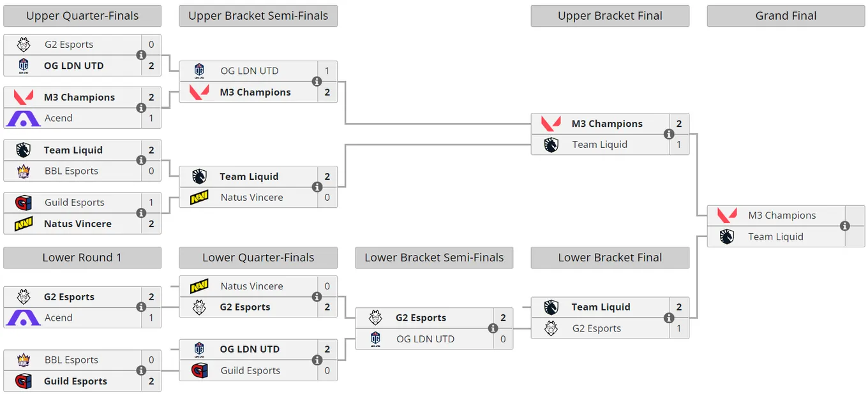This screenshot has height=394, width=868.
Task: Click Guild Esports logo in Lower Quarter-Finals
Action: [199, 370]
